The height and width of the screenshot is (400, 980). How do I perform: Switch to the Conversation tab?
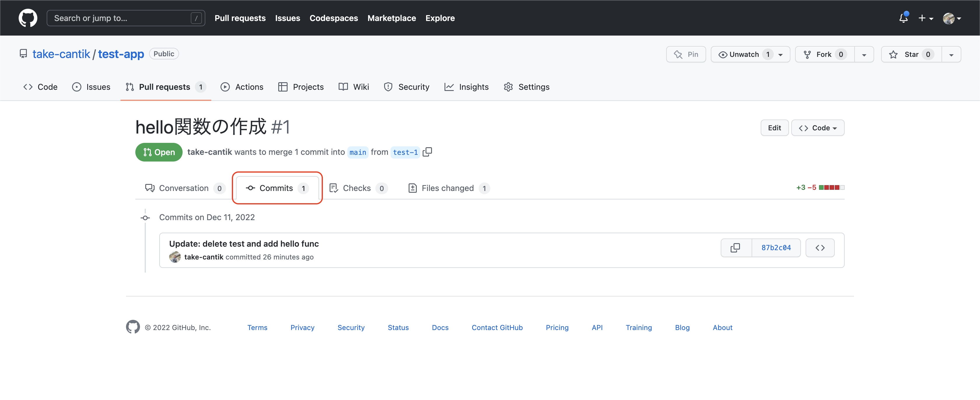pos(184,188)
